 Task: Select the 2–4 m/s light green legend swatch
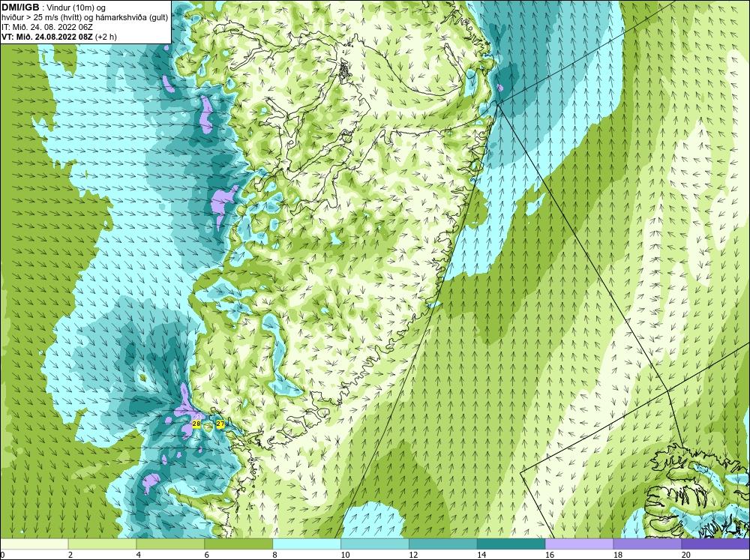click(102, 544)
